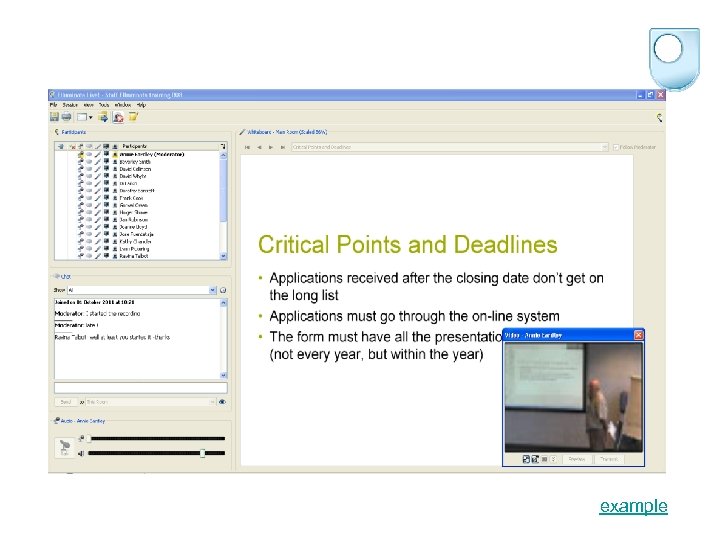Image resolution: width=720 pixels, height=540 pixels.
Task: Click the folder with arrow toolbar icon
Action: pos(103,117)
